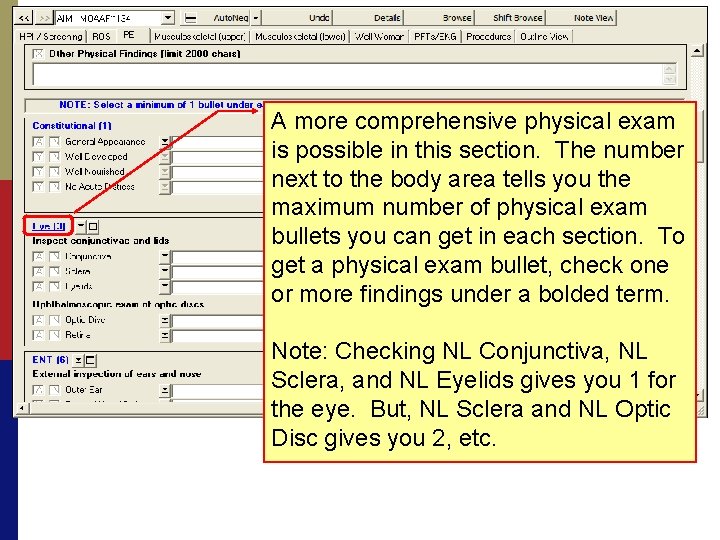Check the N box for Well Developed
Image resolution: width=720 pixels, height=540 pixels.
tap(54, 157)
